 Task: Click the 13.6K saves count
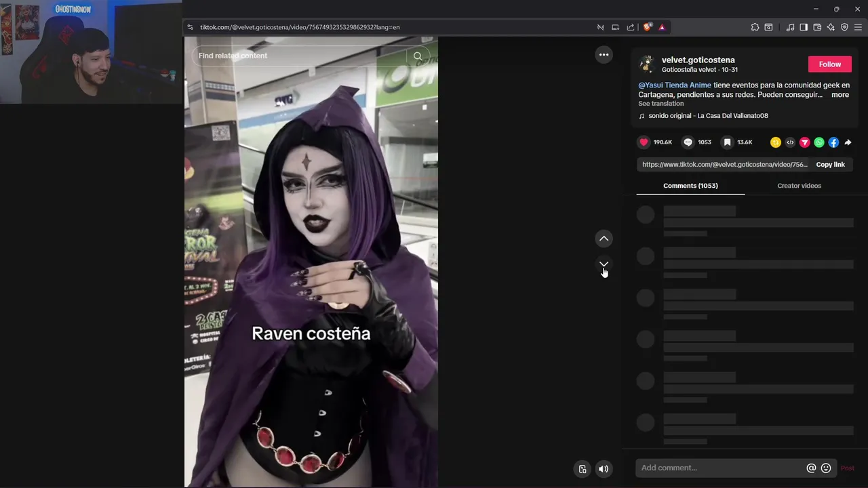pos(745,142)
